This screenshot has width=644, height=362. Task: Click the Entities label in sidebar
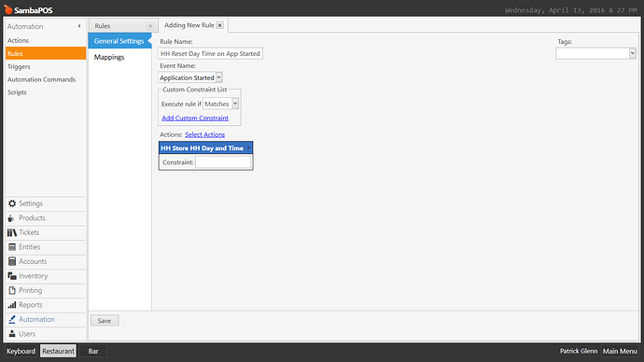point(30,247)
